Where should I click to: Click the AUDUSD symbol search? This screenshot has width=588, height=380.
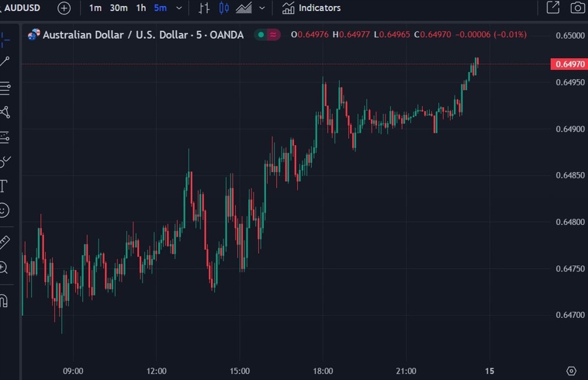click(21, 8)
